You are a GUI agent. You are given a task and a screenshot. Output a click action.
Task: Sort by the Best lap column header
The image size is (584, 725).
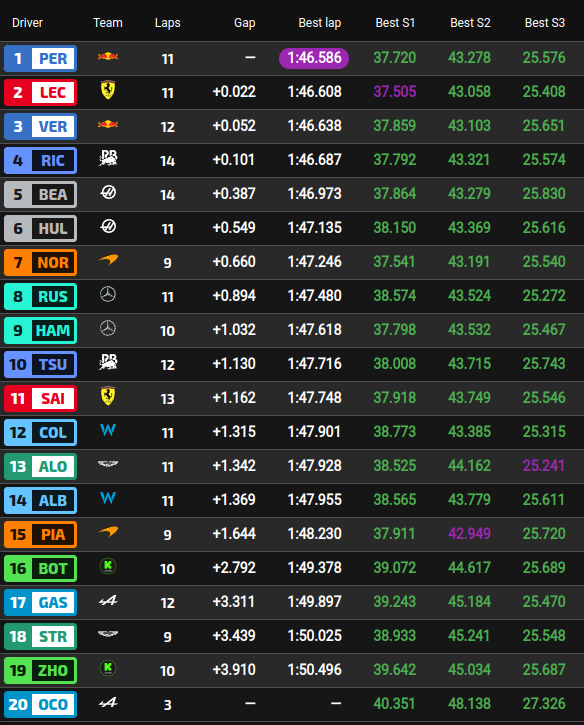pos(320,23)
